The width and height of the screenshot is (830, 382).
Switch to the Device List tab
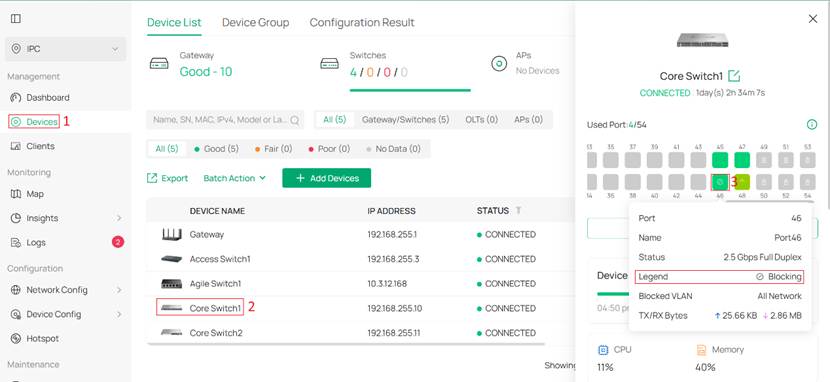click(174, 22)
